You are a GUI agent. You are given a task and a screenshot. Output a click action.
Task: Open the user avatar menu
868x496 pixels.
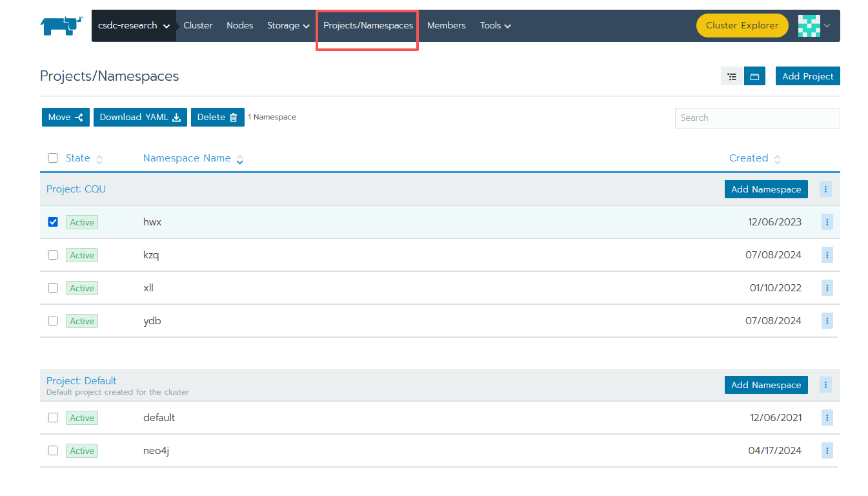tap(814, 26)
